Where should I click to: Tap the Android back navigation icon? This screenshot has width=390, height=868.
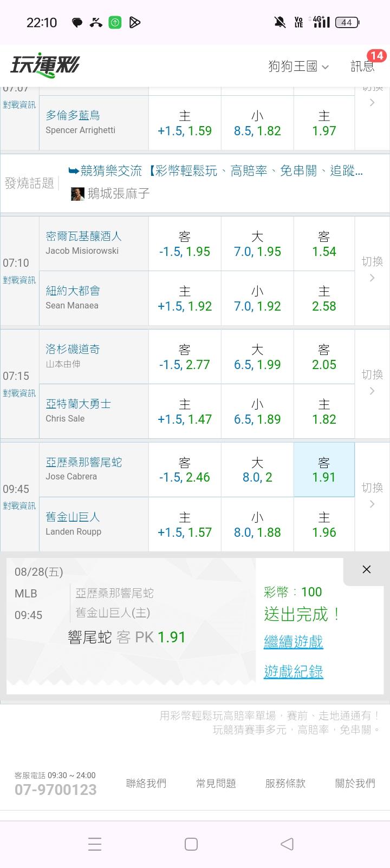pos(287,844)
